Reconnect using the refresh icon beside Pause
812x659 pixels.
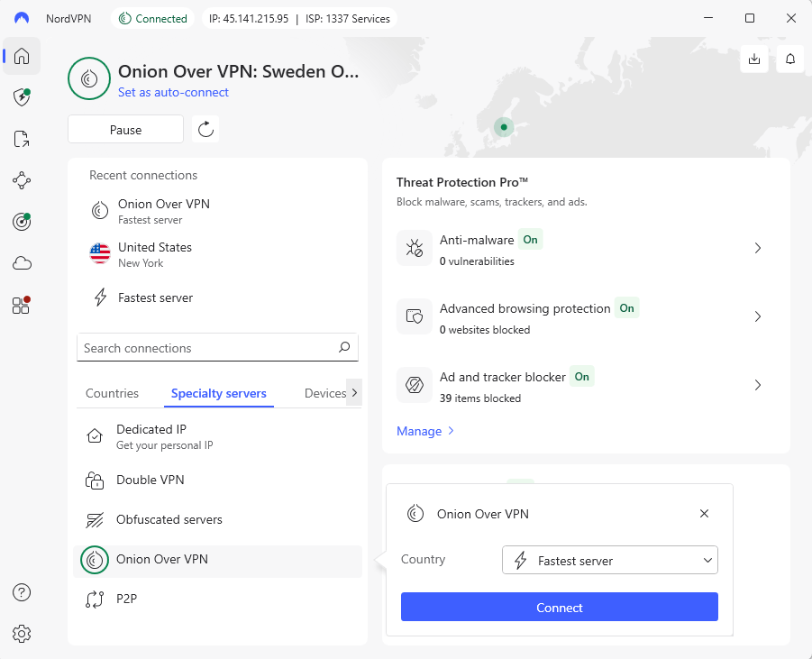[x=205, y=129]
